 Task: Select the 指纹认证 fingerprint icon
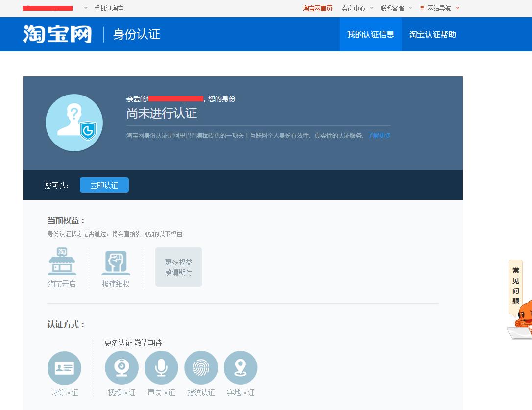tap(201, 368)
